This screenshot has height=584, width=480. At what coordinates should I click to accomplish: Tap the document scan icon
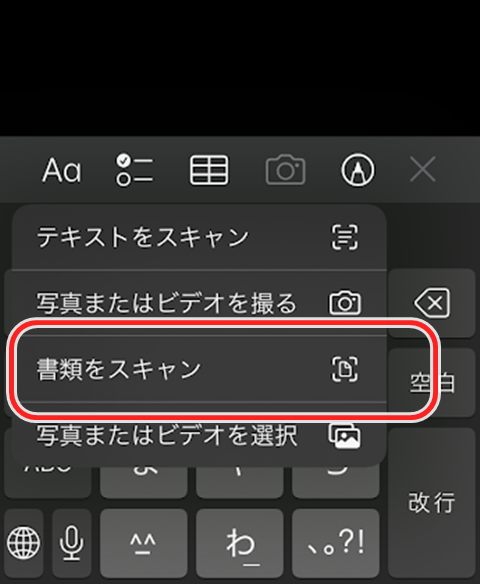coord(345,369)
